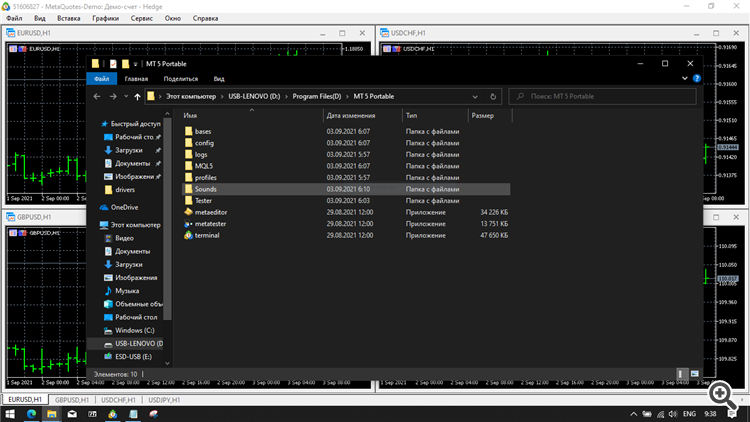
Task: Click chevron after USB-LENOVO (D:) breadcrumb
Action: coord(286,96)
